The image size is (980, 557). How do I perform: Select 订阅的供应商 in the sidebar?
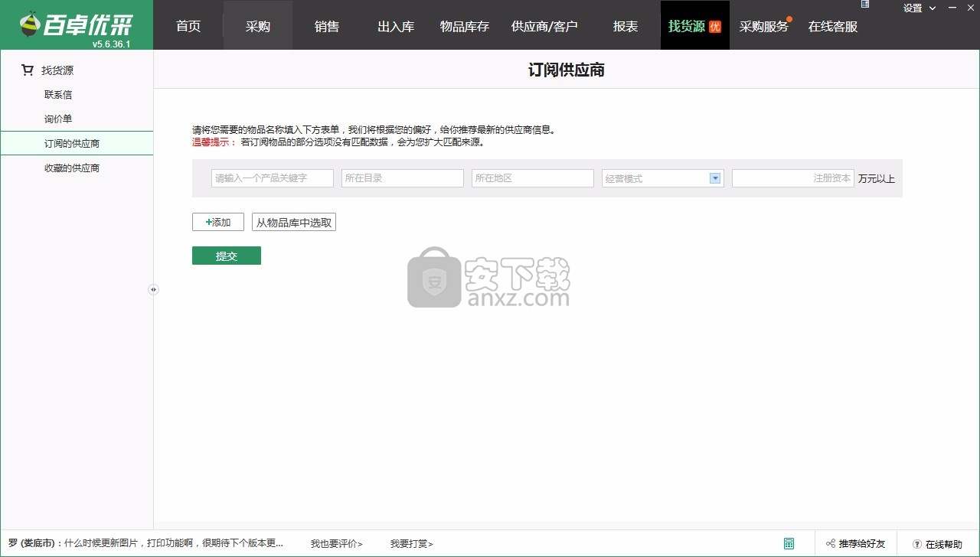click(x=77, y=143)
